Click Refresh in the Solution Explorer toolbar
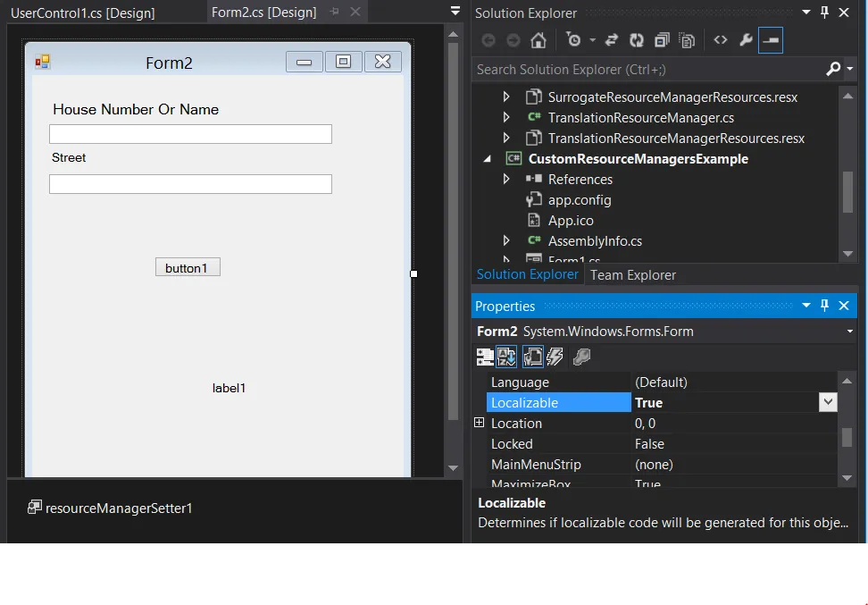The height and width of the screenshot is (605, 868). (636, 40)
